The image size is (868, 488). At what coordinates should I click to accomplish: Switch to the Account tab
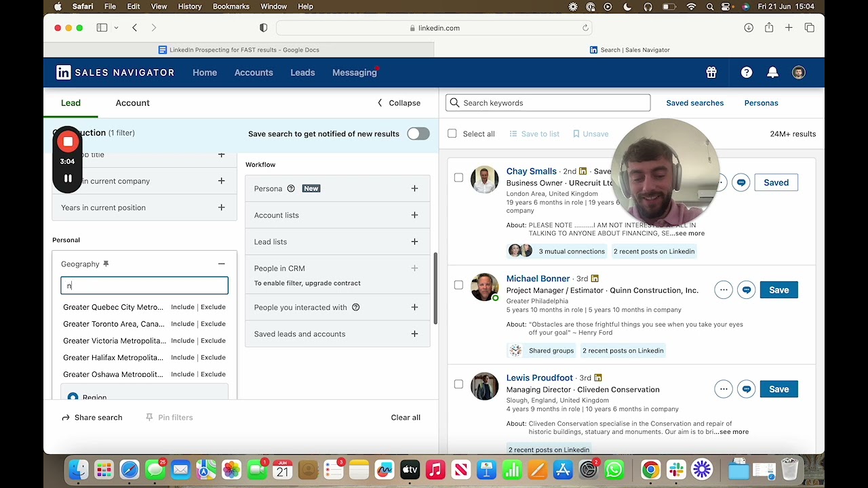pos(132,103)
